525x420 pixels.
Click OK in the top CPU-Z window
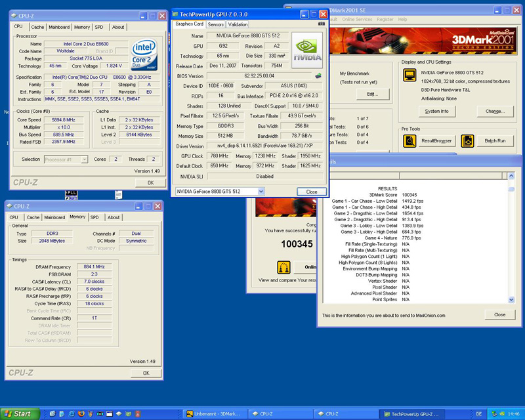click(151, 182)
